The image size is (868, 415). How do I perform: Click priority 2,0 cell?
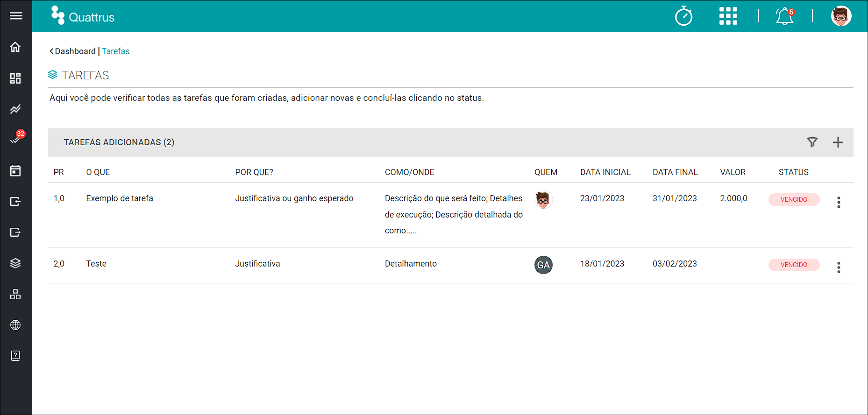59,264
